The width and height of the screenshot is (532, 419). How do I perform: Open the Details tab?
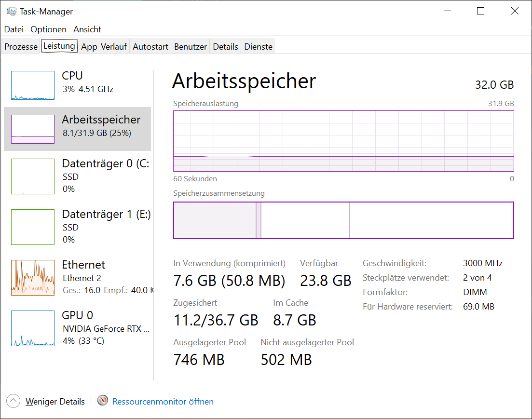(x=226, y=47)
